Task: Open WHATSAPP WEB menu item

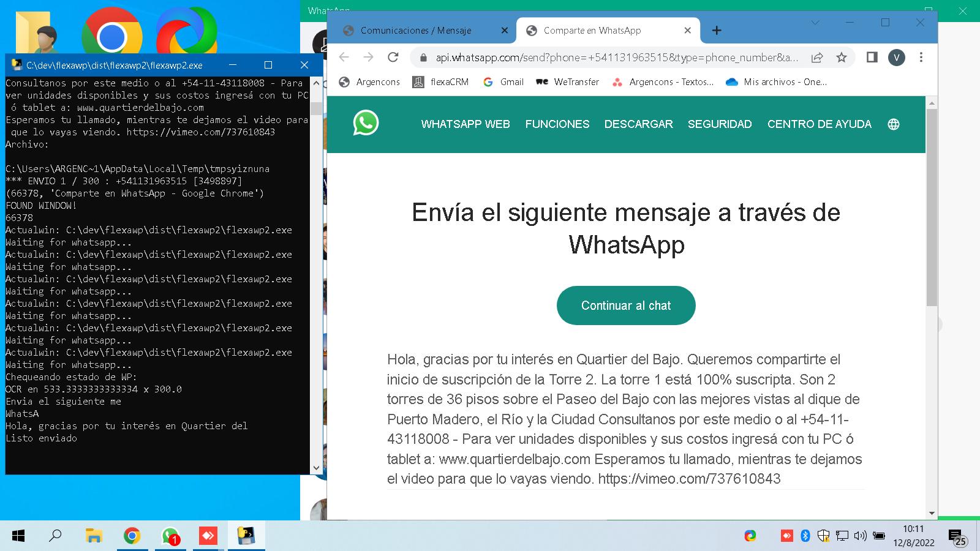Action: pyautogui.click(x=466, y=124)
